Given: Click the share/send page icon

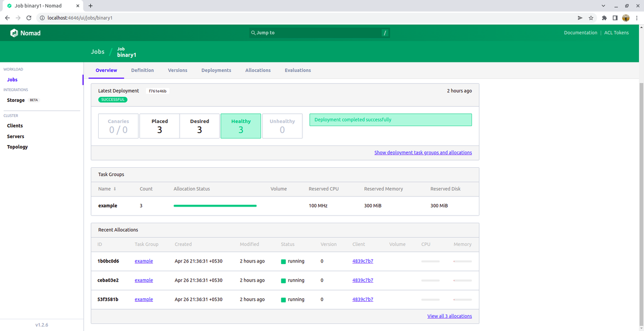Looking at the screenshot, I should pos(580,18).
